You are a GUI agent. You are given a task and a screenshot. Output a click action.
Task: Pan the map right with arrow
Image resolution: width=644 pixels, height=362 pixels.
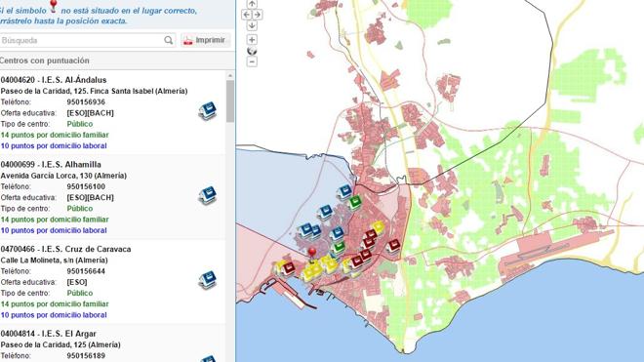pyautogui.click(x=257, y=15)
